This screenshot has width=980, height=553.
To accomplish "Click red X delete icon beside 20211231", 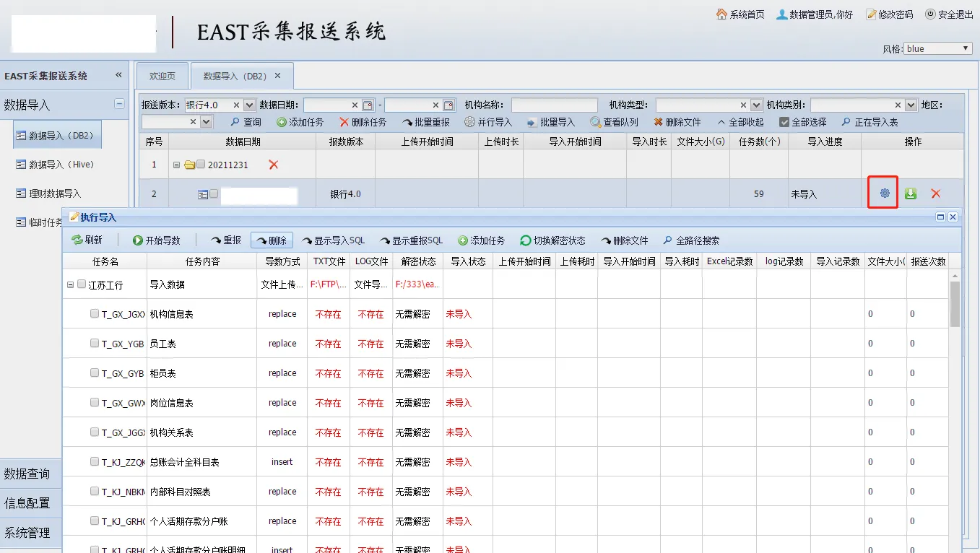I will [x=273, y=165].
